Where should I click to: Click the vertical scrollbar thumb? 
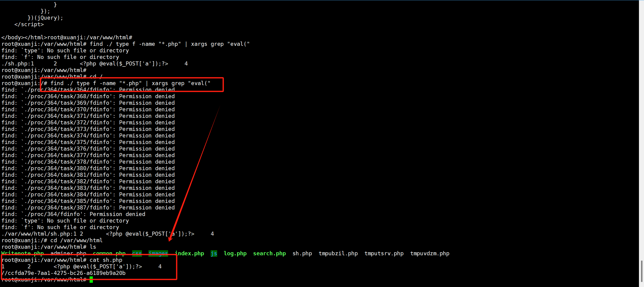coord(641,271)
